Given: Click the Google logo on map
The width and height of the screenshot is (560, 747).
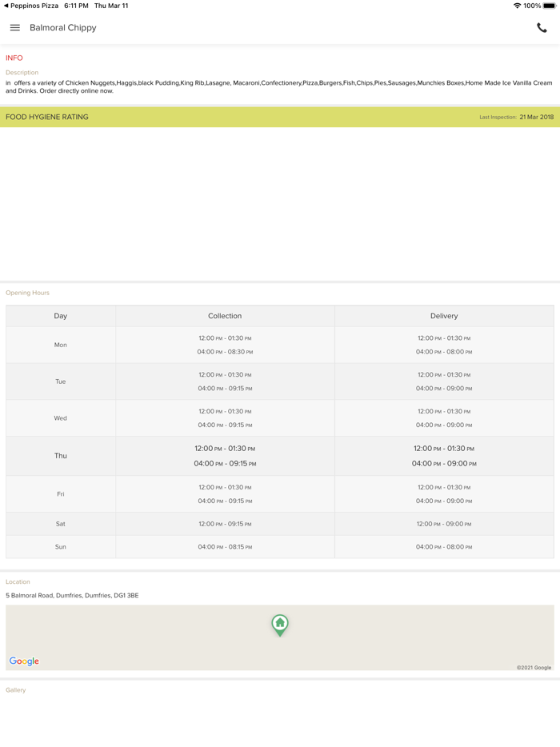Looking at the screenshot, I should (24, 661).
